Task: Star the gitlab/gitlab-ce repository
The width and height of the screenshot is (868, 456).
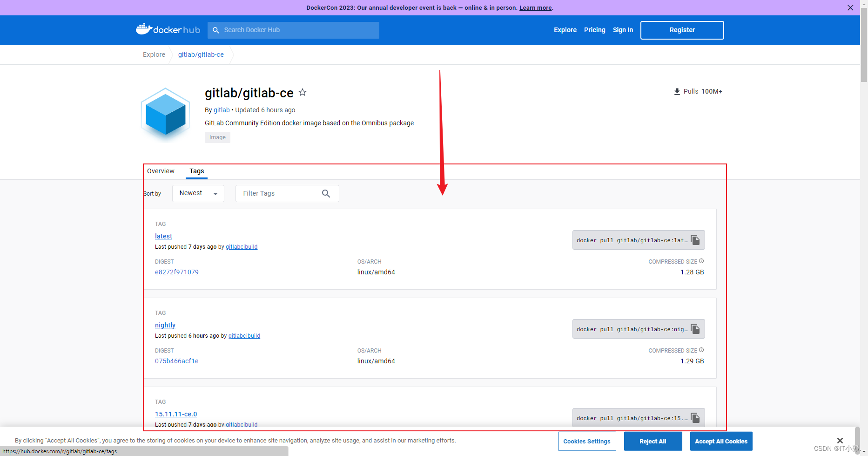Action: (303, 92)
